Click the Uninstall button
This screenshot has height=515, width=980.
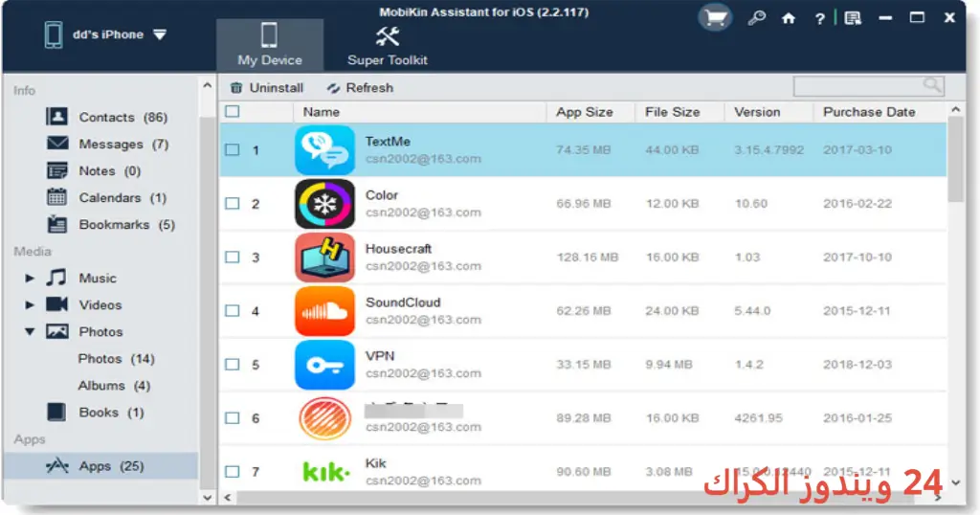pyautogui.click(x=267, y=88)
